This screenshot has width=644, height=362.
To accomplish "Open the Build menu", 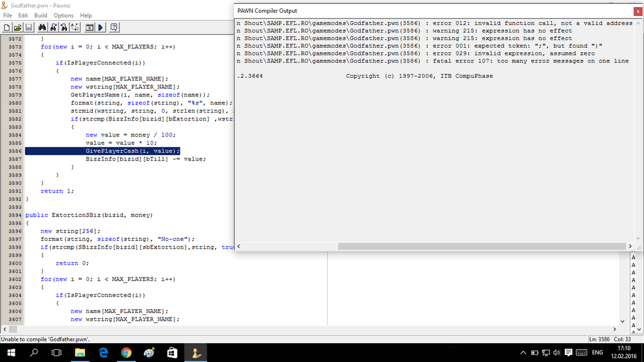I will [41, 15].
